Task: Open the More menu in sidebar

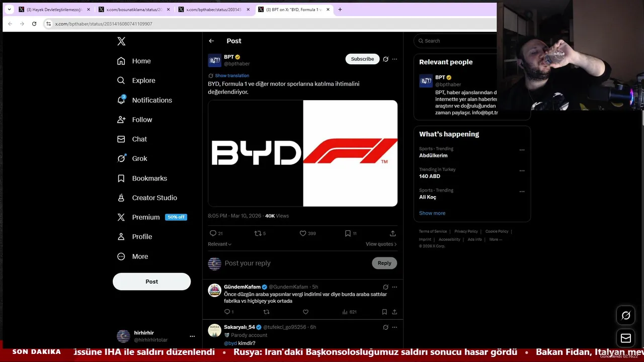Action: pyautogui.click(x=133, y=256)
